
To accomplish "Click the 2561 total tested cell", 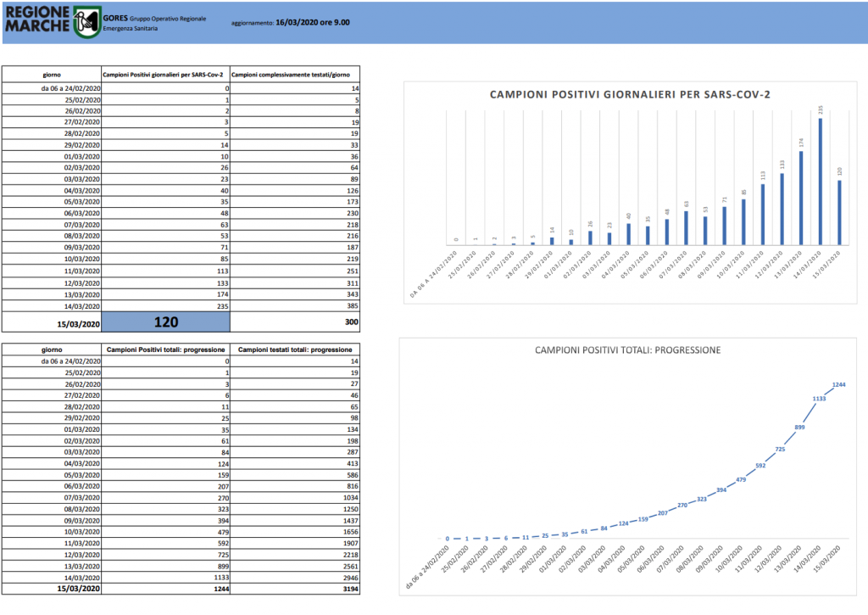I will pos(295,567).
